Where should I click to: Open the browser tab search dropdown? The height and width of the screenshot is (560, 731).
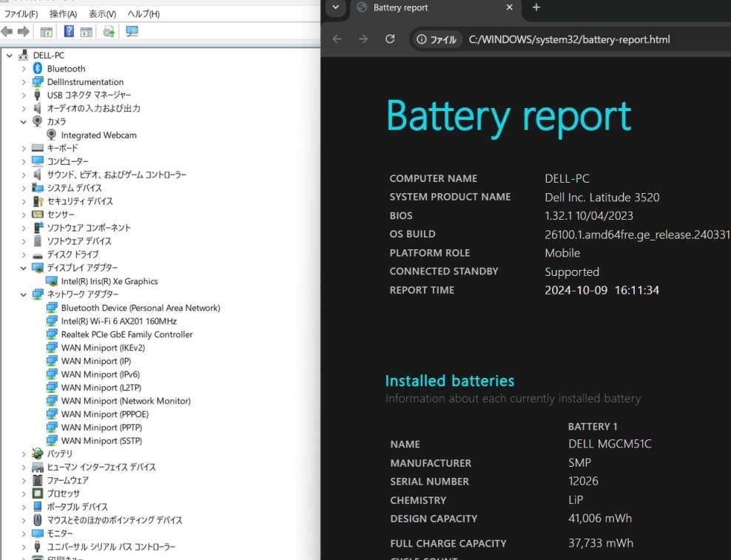[x=336, y=7]
